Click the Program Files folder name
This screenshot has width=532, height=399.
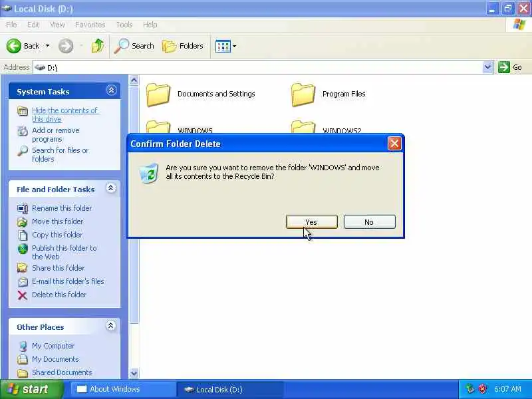point(344,94)
